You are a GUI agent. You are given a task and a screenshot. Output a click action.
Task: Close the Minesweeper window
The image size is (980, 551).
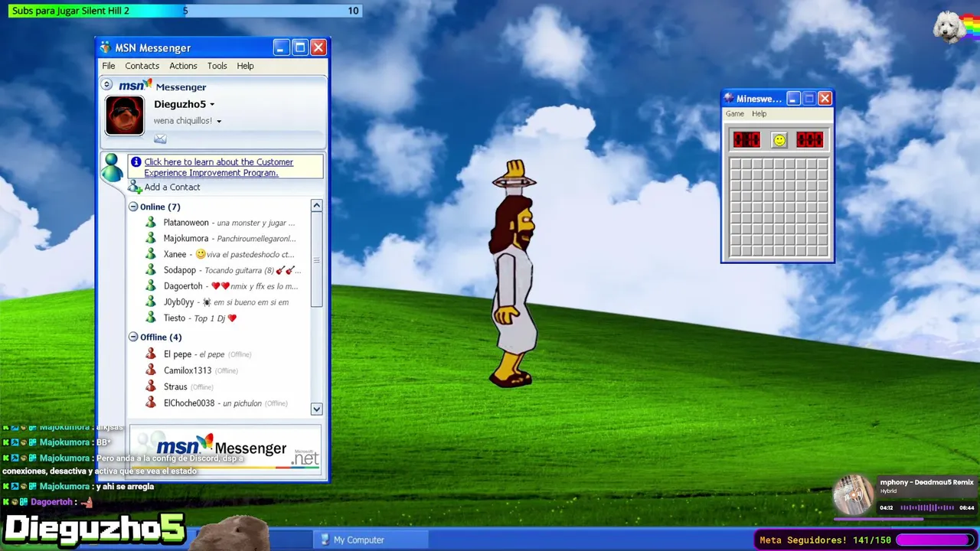(825, 99)
